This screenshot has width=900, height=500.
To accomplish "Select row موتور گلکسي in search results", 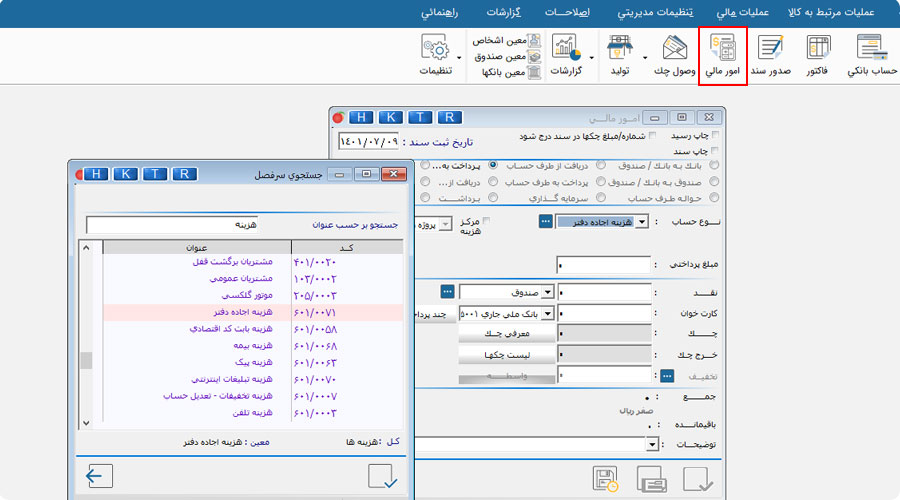I will 253,295.
